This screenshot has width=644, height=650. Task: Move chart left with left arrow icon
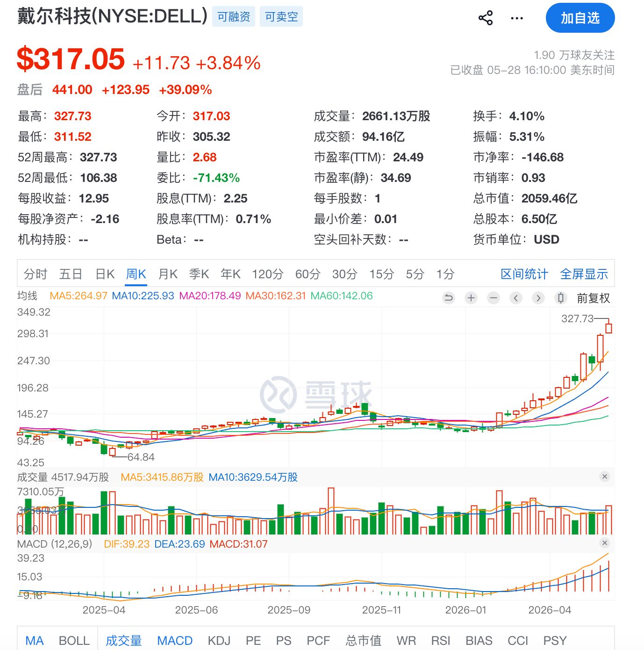[516, 298]
